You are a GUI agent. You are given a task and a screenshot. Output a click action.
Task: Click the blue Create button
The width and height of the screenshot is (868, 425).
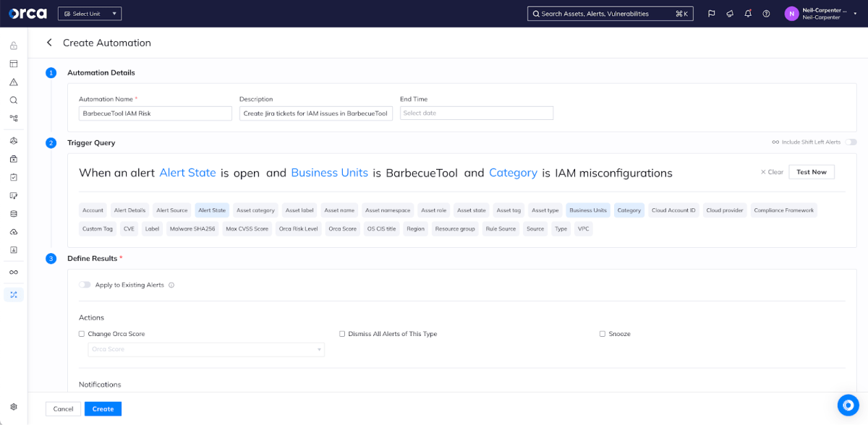pyautogui.click(x=103, y=409)
